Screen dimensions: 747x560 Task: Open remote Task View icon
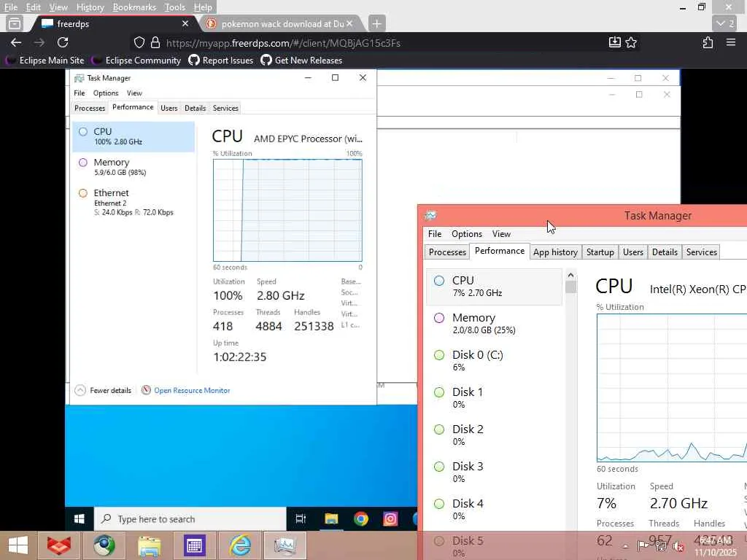point(301,518)
